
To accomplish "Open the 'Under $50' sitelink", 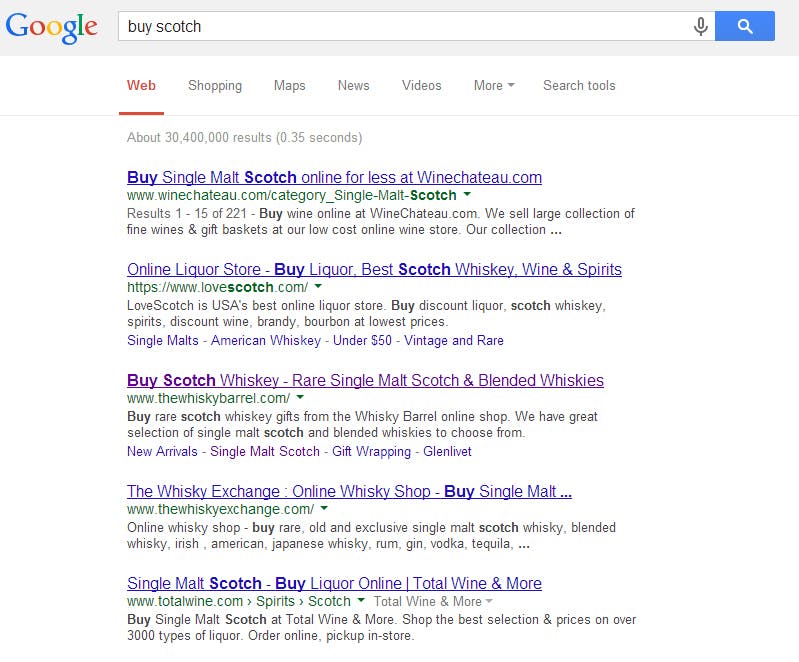I will pyautogui.click(x=362, y=340).
